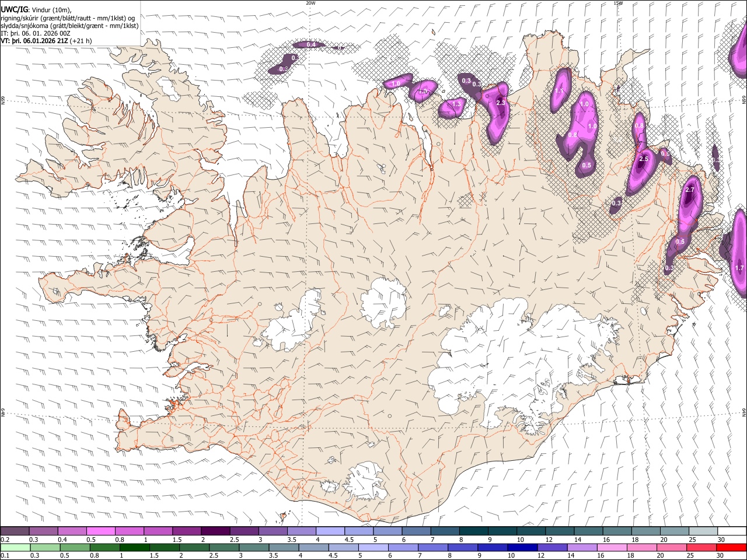747x560 pixels.
Task: Pick the darkest purple 2–2.5 snow legend swatch
Action: [215, 531]
